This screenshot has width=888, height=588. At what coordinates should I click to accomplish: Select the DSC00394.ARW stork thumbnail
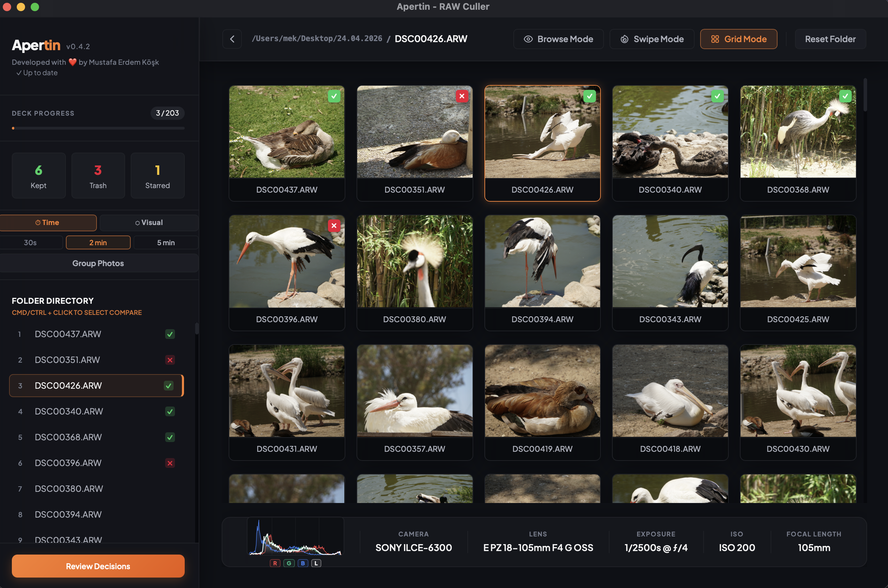pos(543,261)
